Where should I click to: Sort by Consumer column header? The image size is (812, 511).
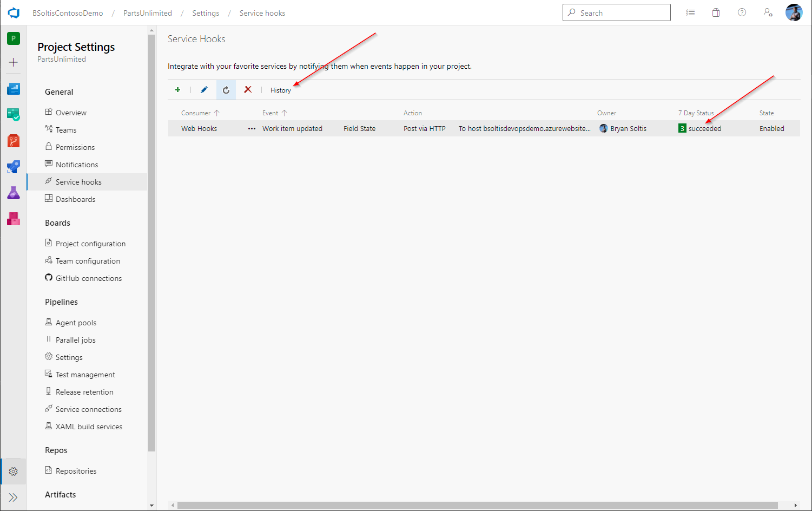pos(196,113)
